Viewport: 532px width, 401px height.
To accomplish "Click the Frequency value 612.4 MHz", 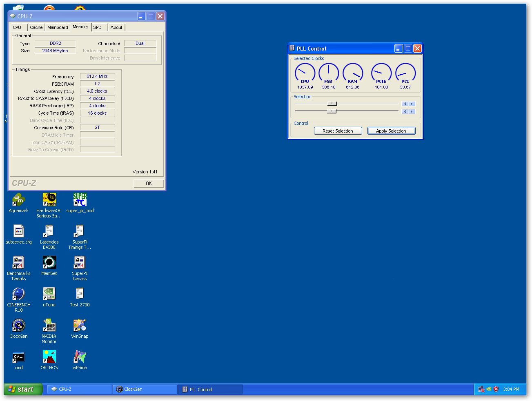I will coord(97,76).
